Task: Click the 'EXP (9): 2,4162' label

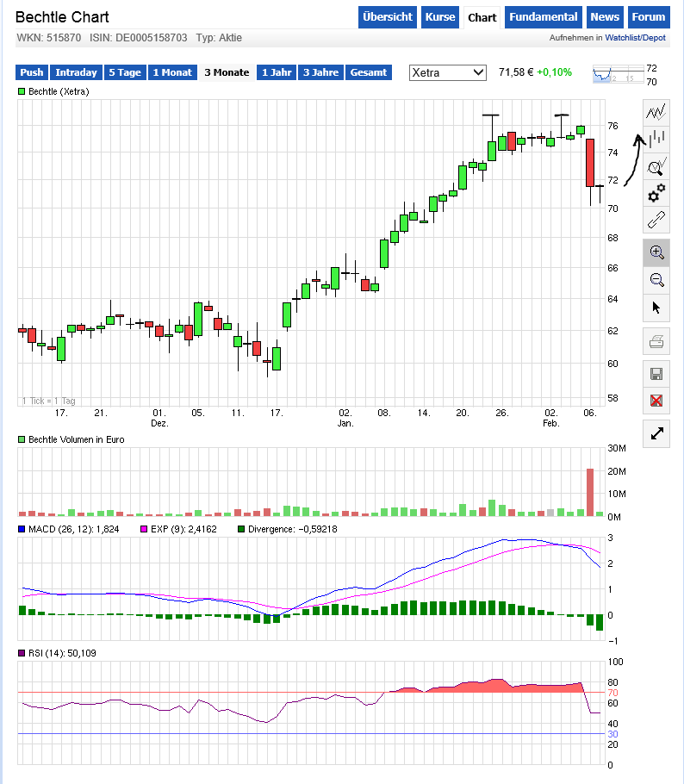Action: click(183, 529)
